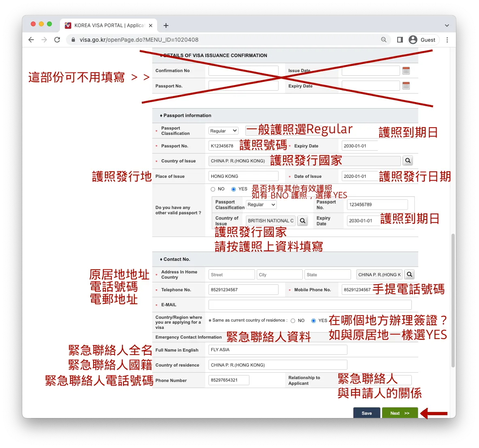Select YES for other valid passport
This screenshot has height=448, width=479.
[233, 189]
